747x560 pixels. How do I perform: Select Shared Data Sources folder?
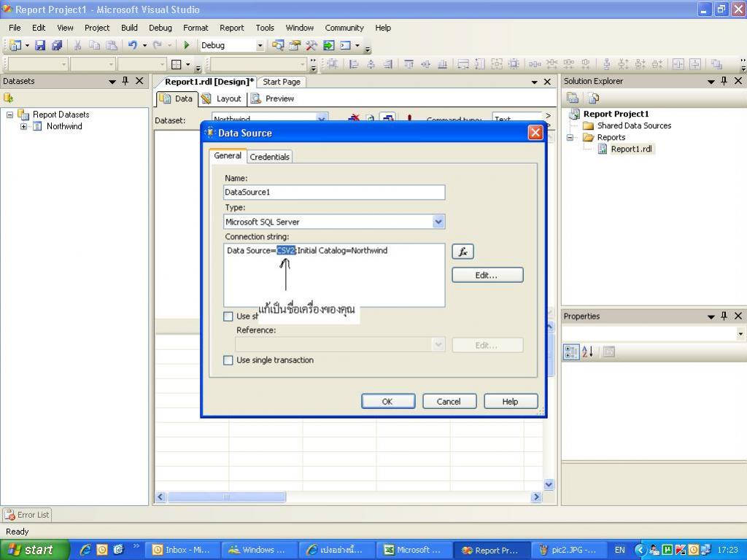click(634, 125)
